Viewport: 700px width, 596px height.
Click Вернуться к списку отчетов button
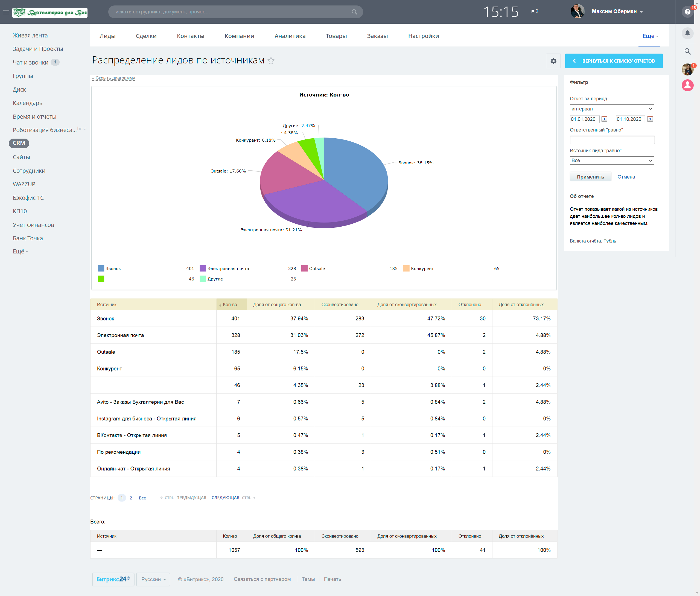pyautogui.click(x=614, y=61)
